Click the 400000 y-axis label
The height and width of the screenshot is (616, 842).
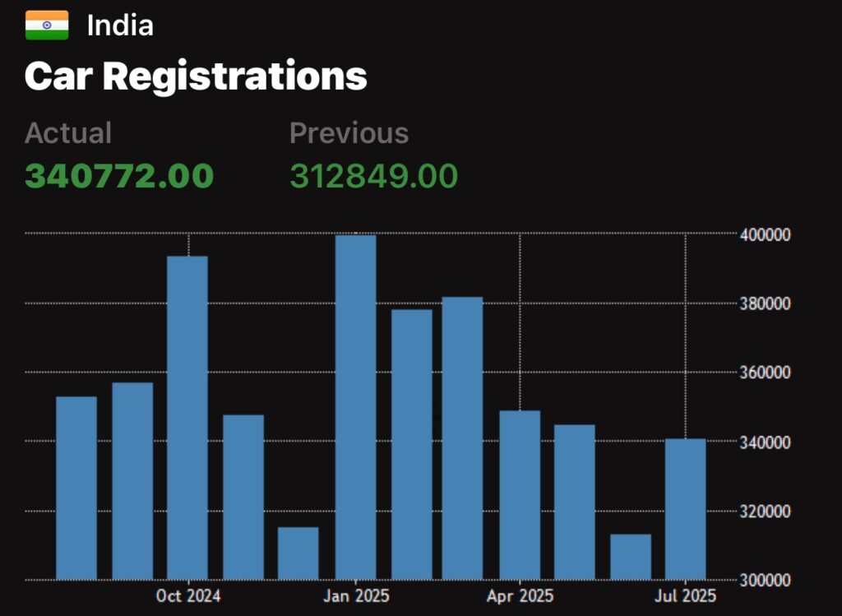point(766,234)
